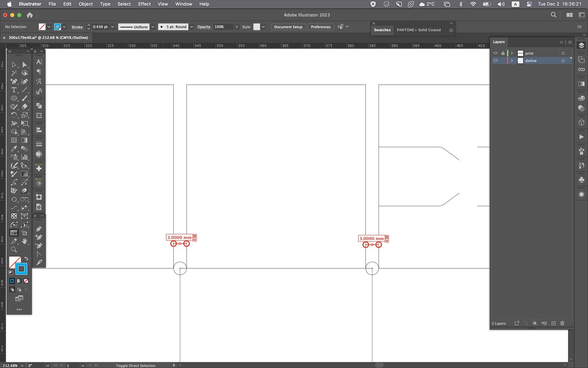Open the Actions panel from dock
Viewport: 588px width, 368px height.
pos(581,137)
